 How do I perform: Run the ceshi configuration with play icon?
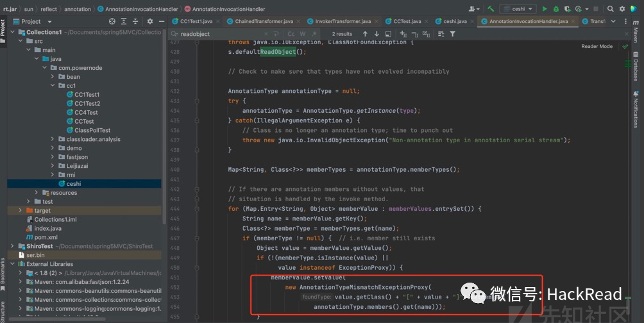[x=545, y=8]
